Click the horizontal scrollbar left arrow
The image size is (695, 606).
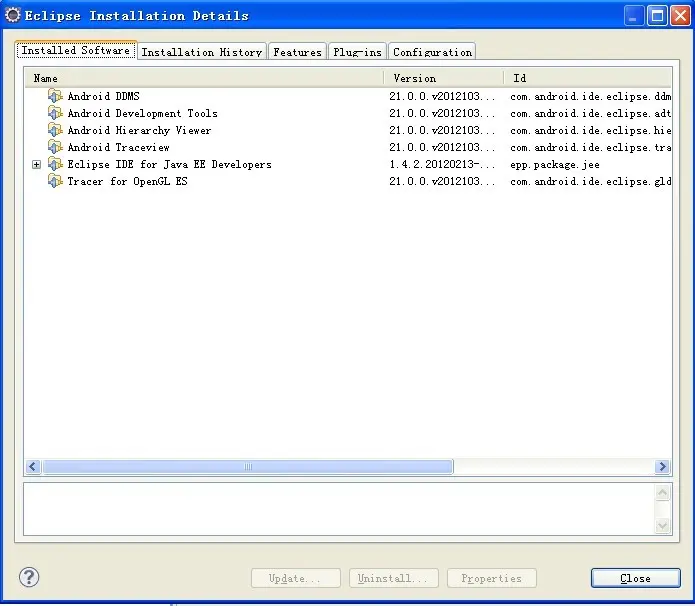pos(33,466)
